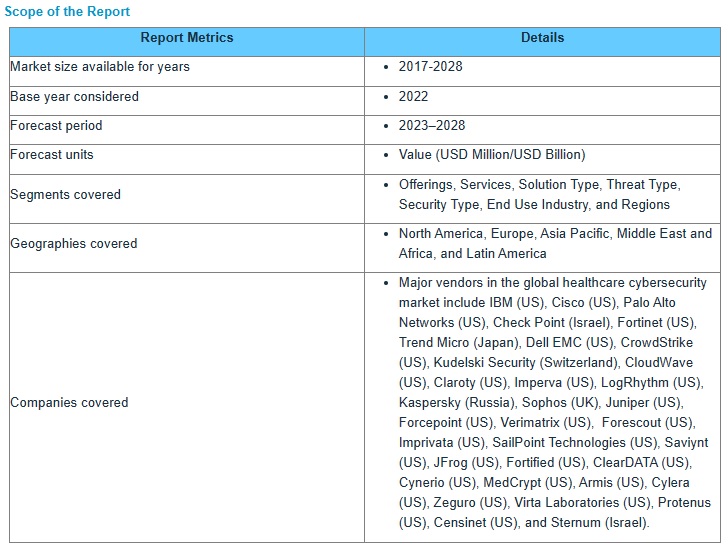Click the 2017-2028 value

tap(430, 67)
